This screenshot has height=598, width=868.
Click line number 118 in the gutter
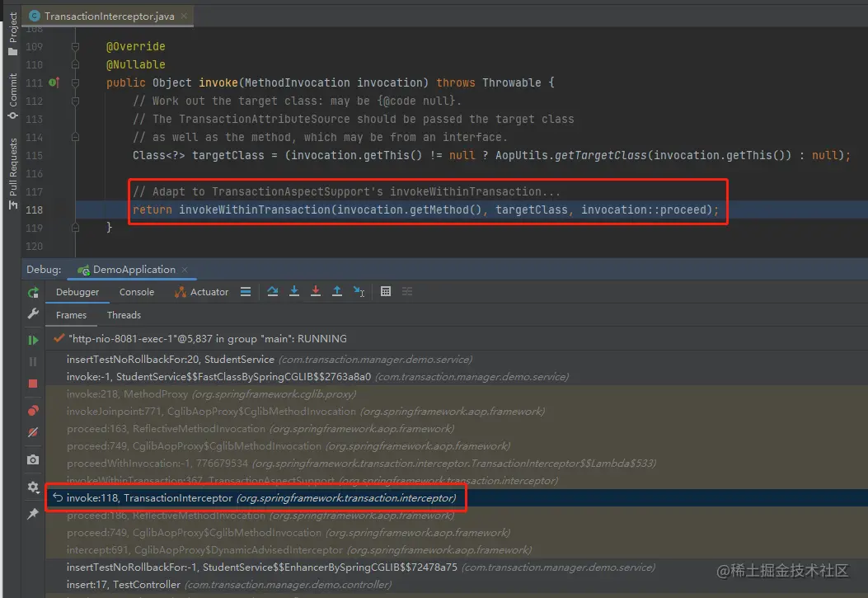pos(34,210)
